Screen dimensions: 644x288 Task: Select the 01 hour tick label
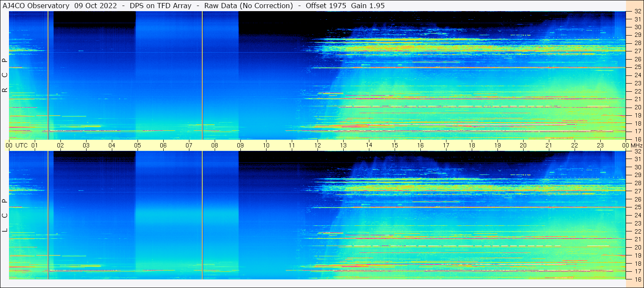click(x=35, y=145)
